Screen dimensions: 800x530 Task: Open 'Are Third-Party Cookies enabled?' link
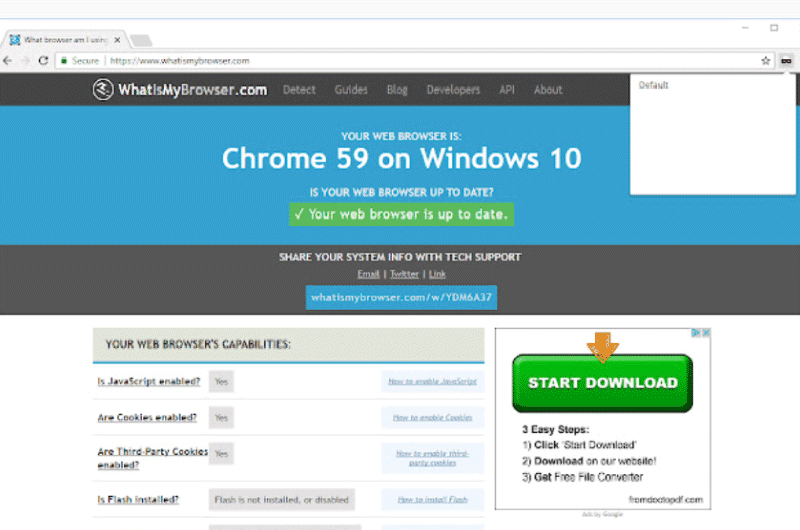click(x=153, y=458)
